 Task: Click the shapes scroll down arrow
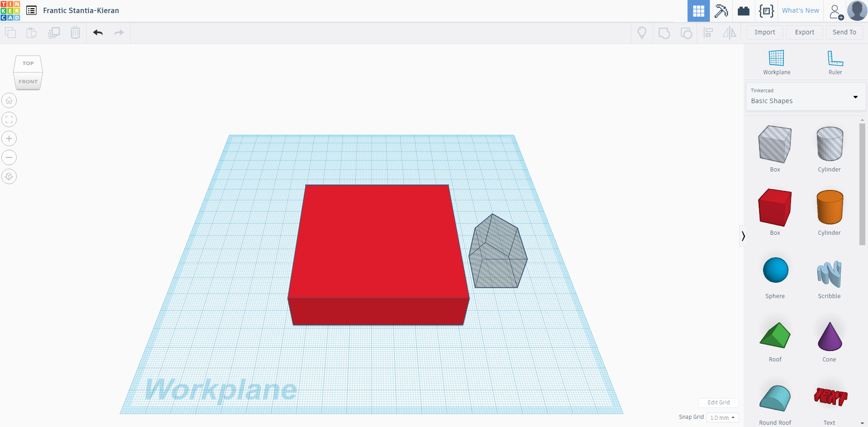pos(862,423)
